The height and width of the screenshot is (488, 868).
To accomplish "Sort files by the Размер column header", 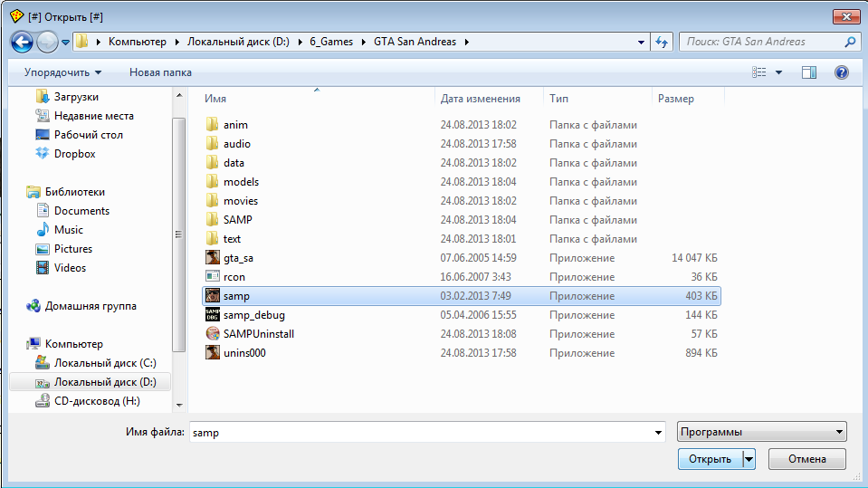I will click(675, 99).
